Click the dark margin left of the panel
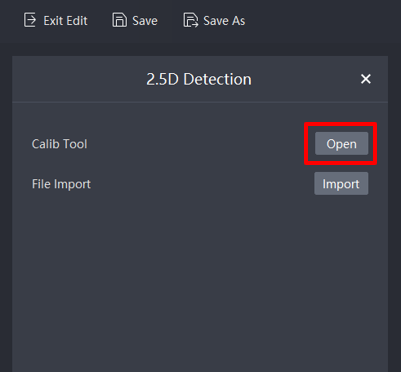The width and height of the screenshot is (402, 373). (x=6, y=213)
